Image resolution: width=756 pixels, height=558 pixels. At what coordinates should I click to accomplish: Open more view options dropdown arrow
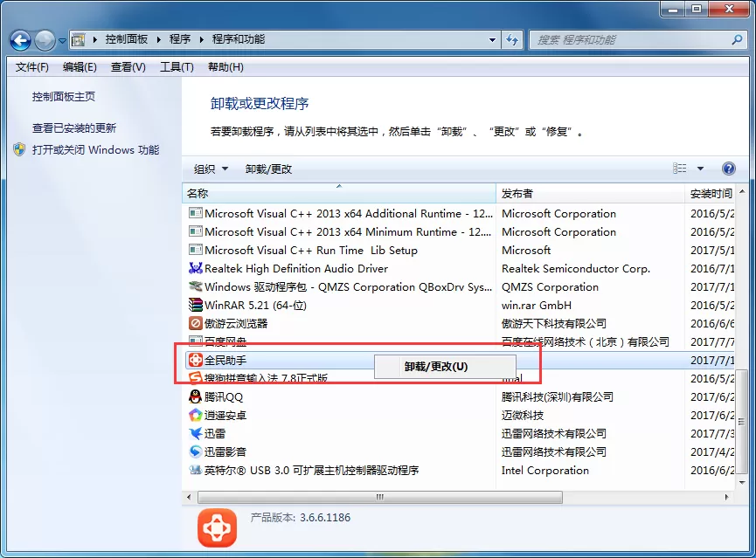tap(700, 169)
